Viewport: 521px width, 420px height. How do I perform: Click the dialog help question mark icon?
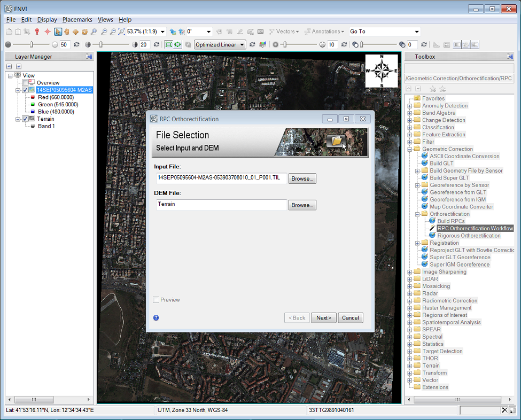pyautogui.click(x=156, y=317)
